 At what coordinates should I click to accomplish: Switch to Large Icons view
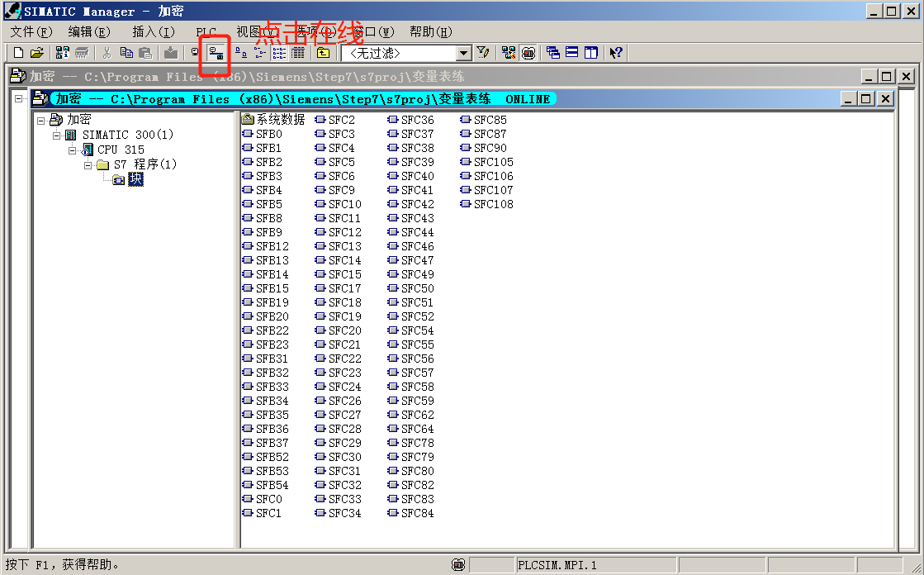click(241, 53)
